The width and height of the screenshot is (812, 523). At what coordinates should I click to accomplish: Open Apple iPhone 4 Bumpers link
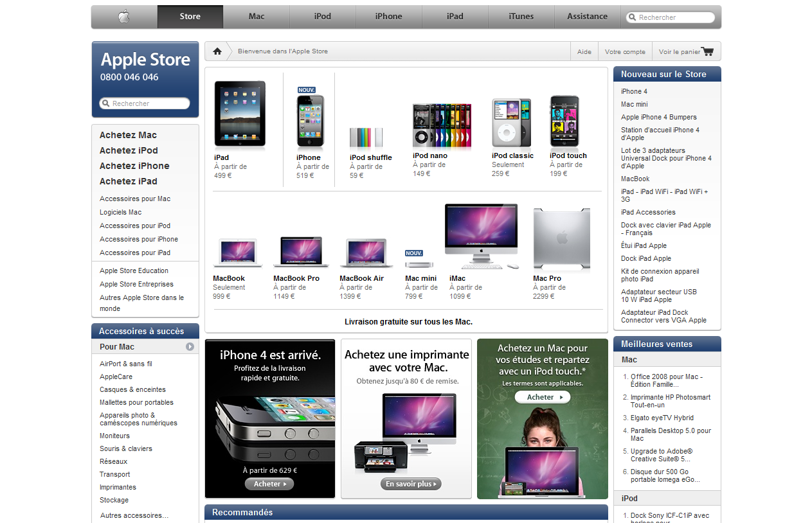659,117
